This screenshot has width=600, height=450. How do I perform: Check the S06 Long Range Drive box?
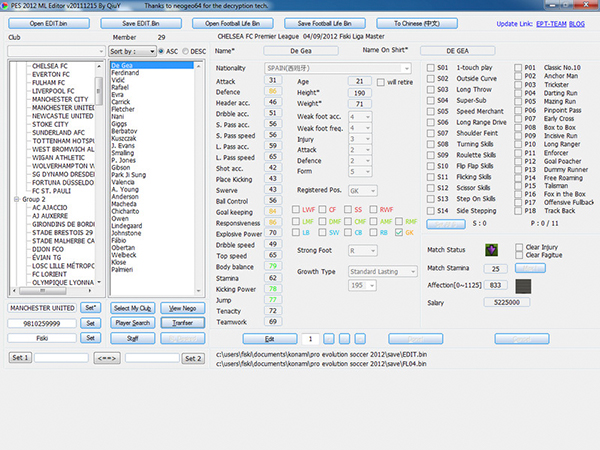click(430, 122)
